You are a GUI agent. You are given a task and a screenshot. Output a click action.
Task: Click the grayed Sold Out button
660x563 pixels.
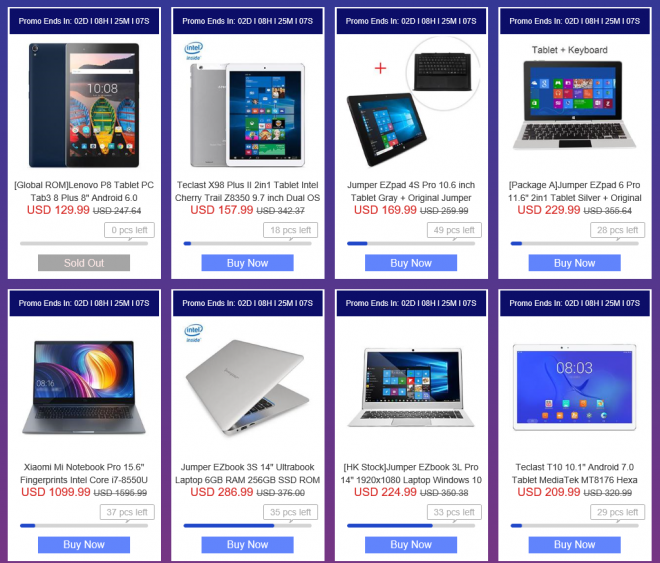84,263
